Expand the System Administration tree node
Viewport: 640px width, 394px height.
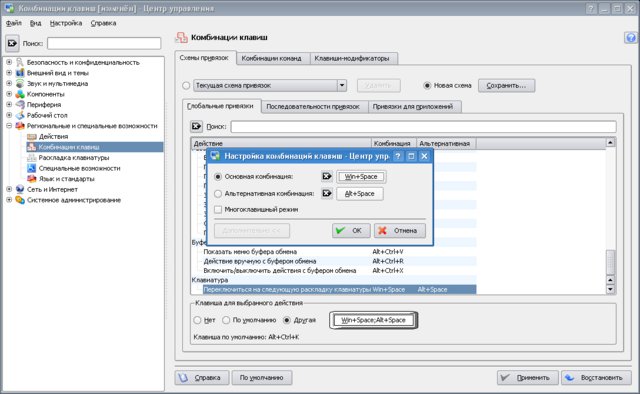click(9, 200)
